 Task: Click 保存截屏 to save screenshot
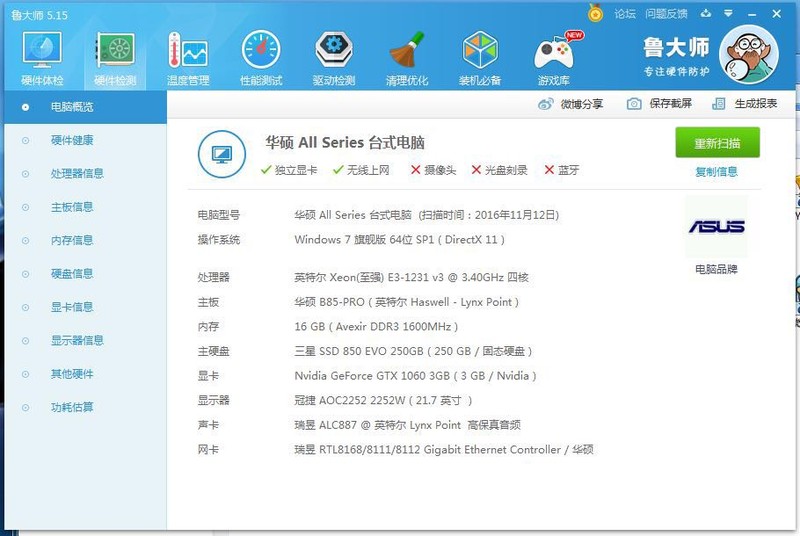click(x=659, y=104)
